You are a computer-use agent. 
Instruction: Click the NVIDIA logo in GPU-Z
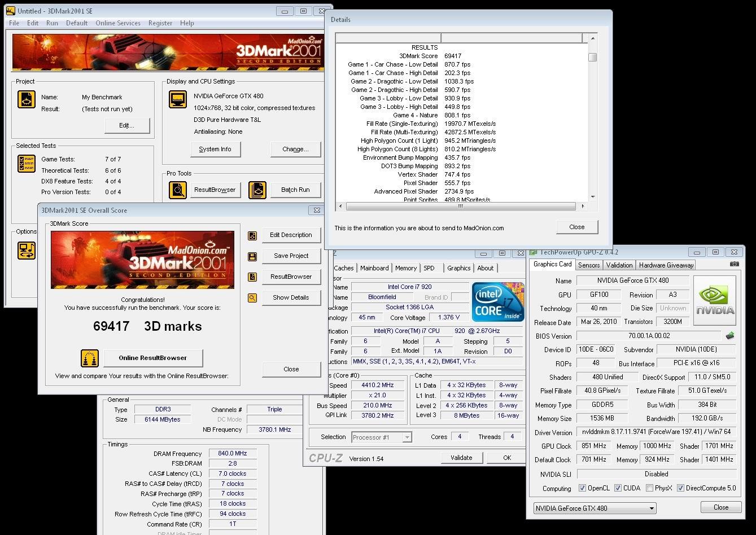pyautogui.click(x=715, y=300)
